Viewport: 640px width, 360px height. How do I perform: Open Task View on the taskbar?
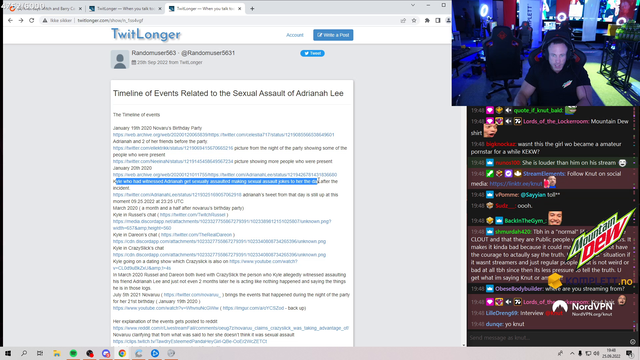click(40, 353)
